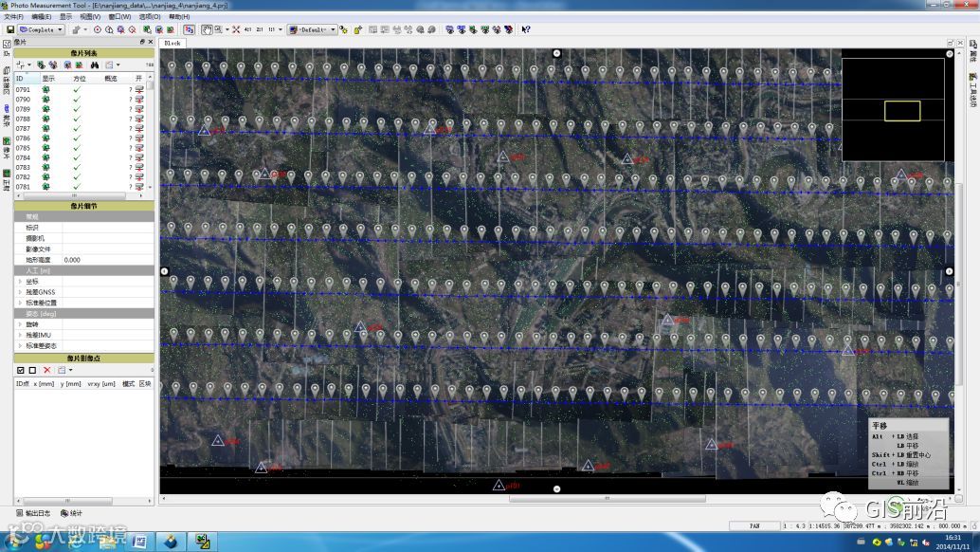
Task: Click the bottom pan arrow on map
Action: point(556,488)
